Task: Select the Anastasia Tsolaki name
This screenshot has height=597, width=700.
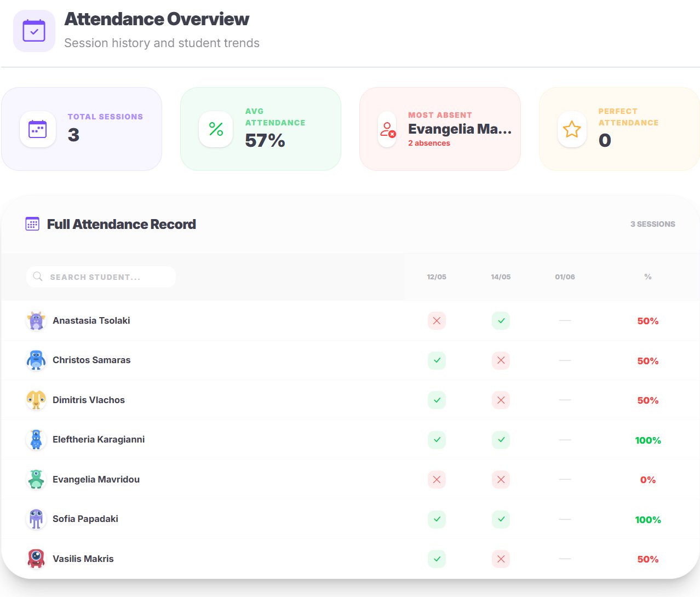Action: pos(91,320)
